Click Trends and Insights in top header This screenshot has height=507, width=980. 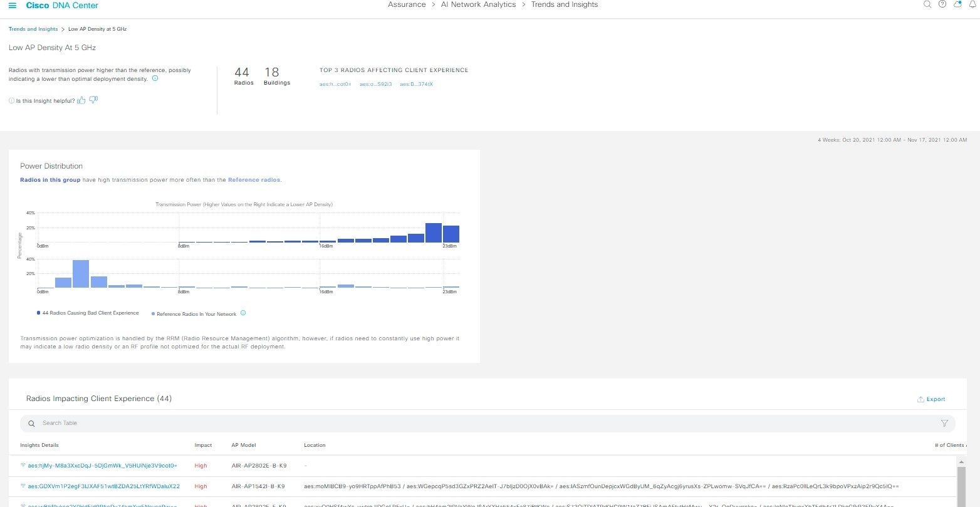[x=565, y=4]
